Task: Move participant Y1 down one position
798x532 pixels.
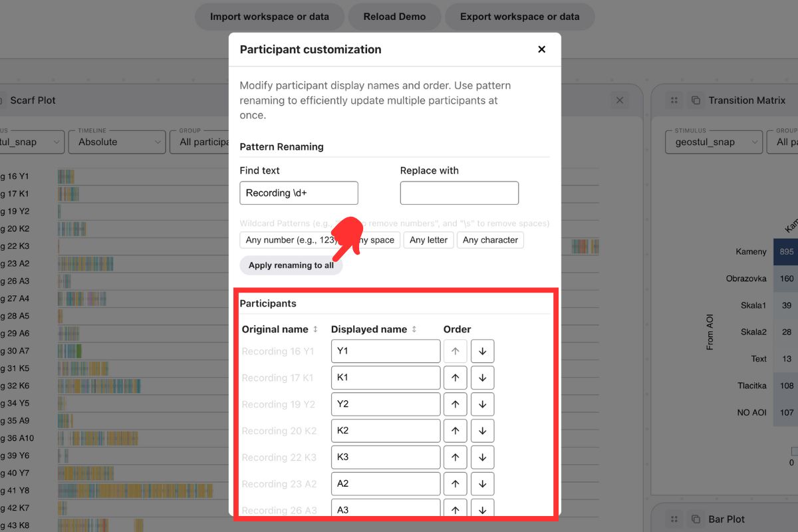Action: tap(482, 350)
